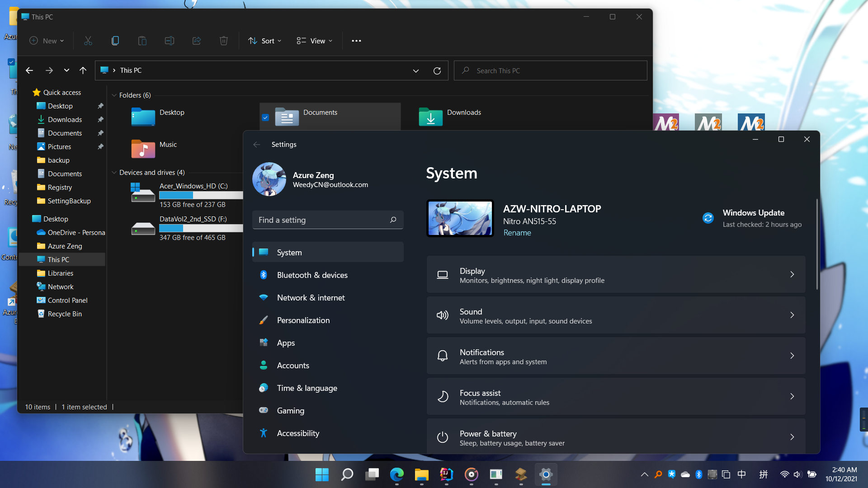Open the See more toolbar menu

356,41
